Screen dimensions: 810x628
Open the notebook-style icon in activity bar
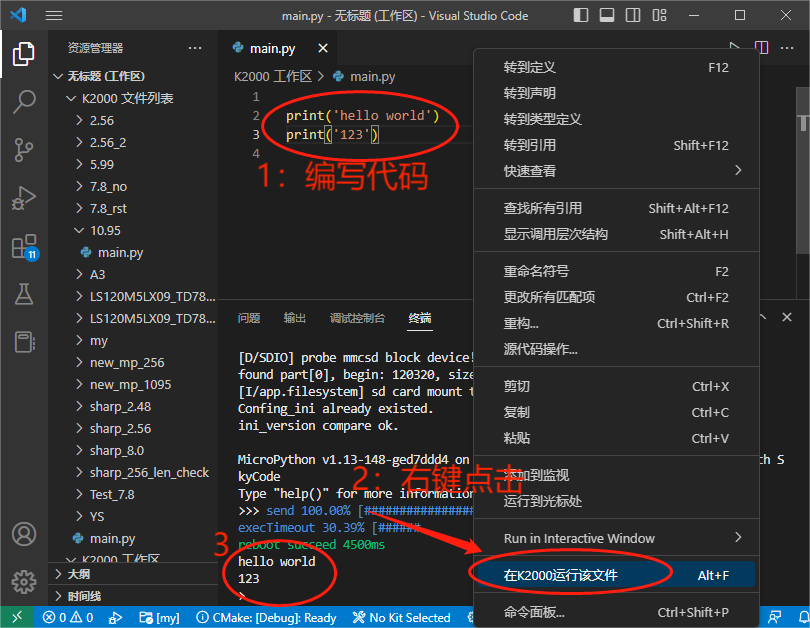(x=24, y=342)
